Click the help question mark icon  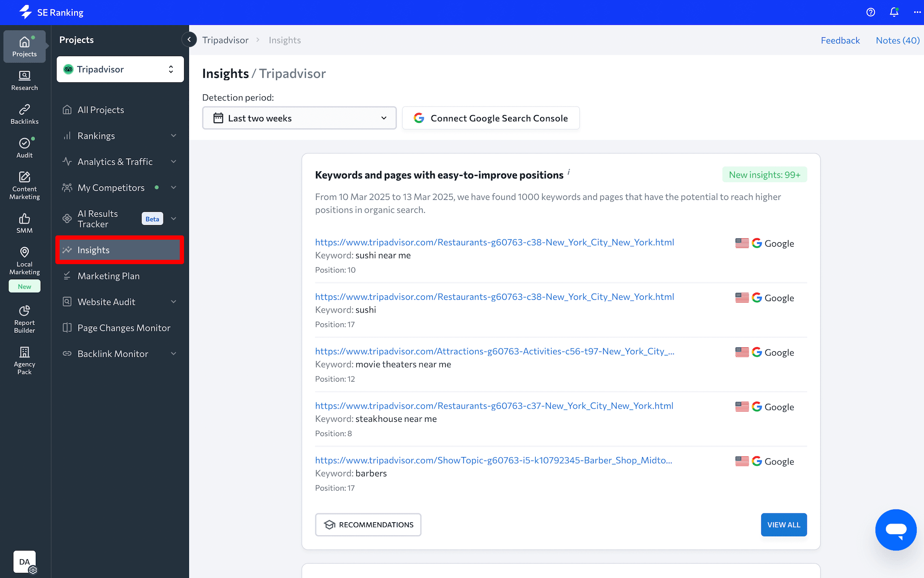tap(870, 12)
